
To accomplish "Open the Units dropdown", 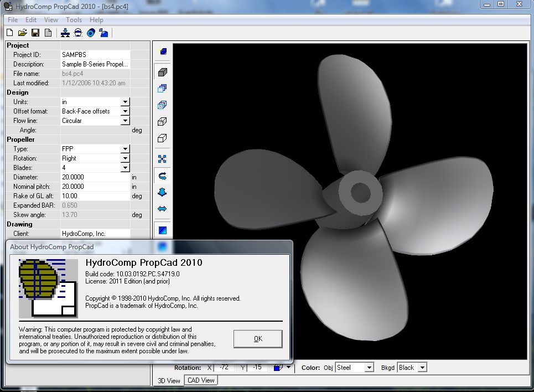I will click(125, 102).
